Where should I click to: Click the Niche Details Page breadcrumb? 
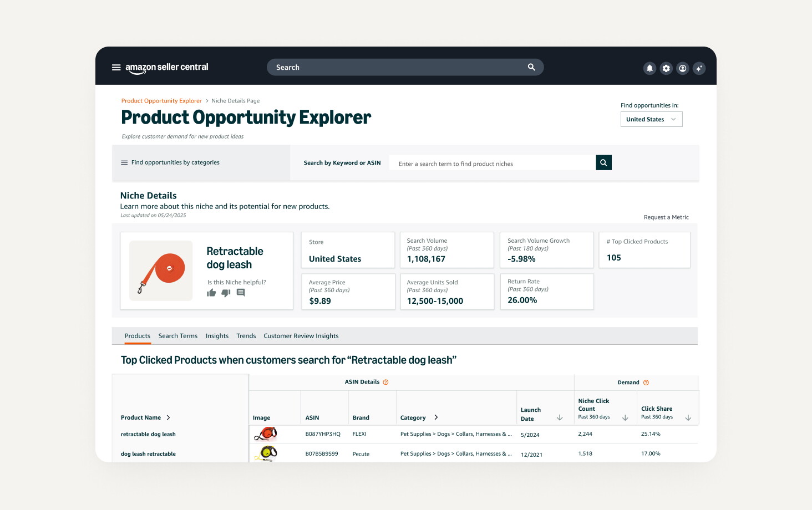tap(235, 101)
